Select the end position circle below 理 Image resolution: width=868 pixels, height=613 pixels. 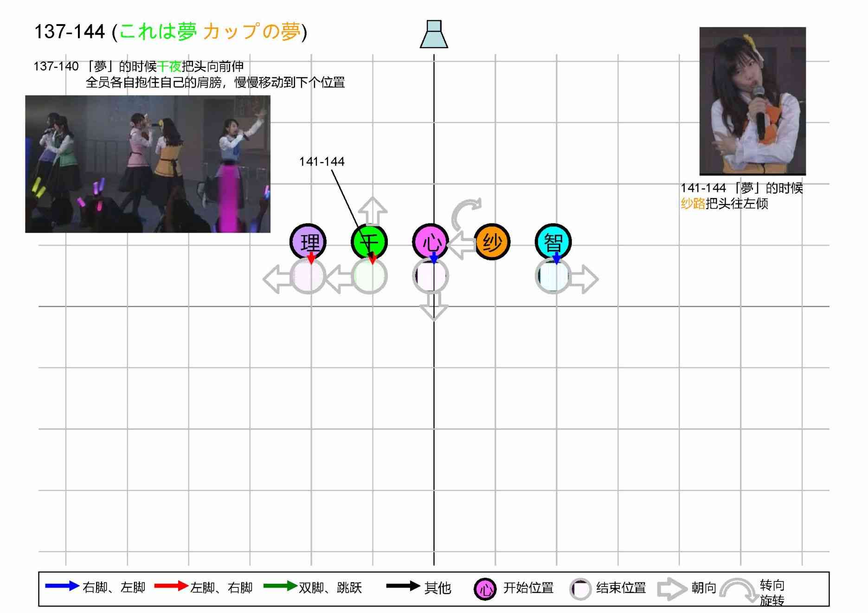coord(308,276)
